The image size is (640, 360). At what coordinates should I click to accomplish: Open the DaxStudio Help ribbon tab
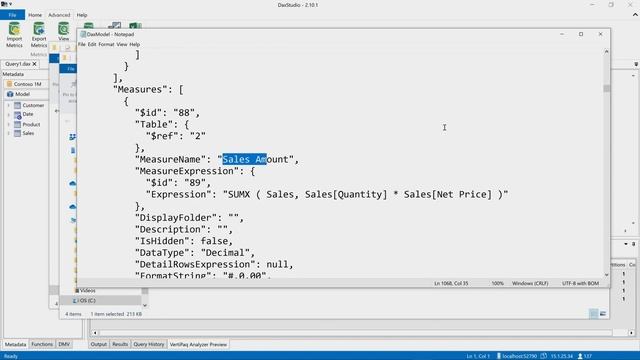[82, 15]
